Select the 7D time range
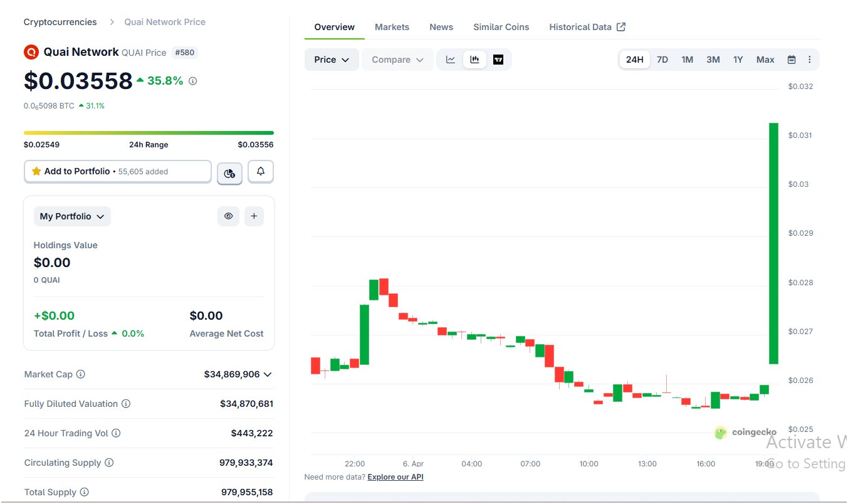Viewport: 848px width, 504px height. click(662, 60)
